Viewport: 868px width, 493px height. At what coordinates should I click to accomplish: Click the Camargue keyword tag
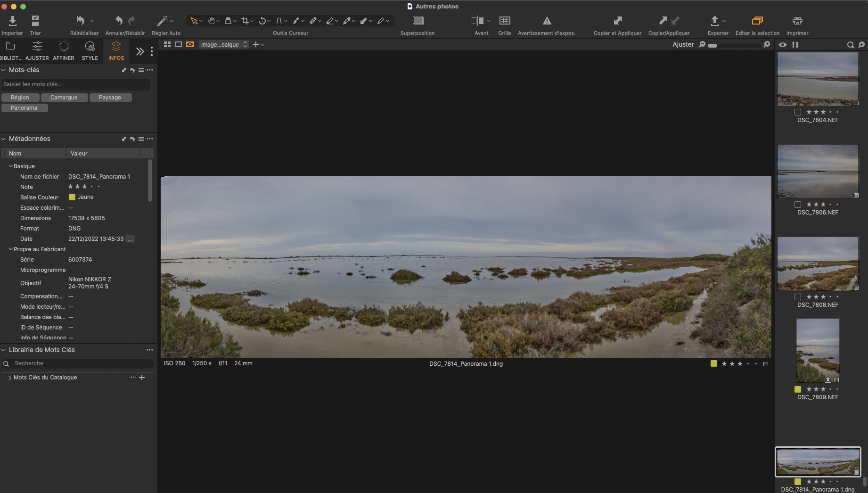pyautogui.click(x=64, y=98)
